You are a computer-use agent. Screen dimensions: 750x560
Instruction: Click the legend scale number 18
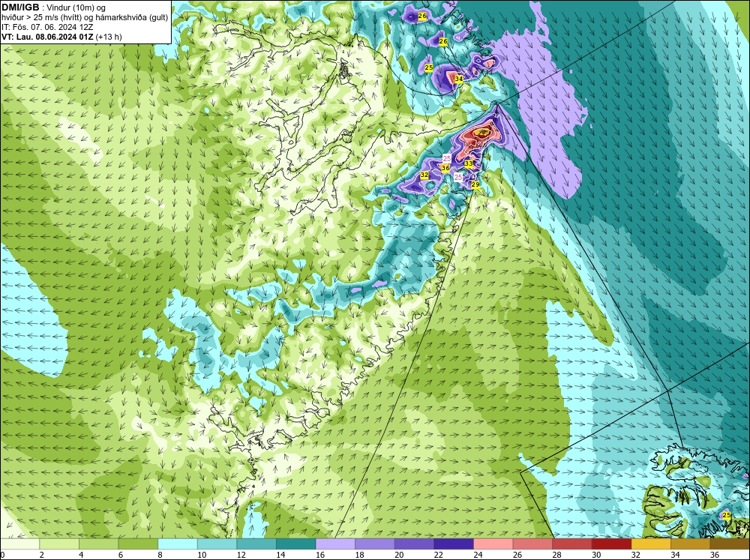click(359, 555)
